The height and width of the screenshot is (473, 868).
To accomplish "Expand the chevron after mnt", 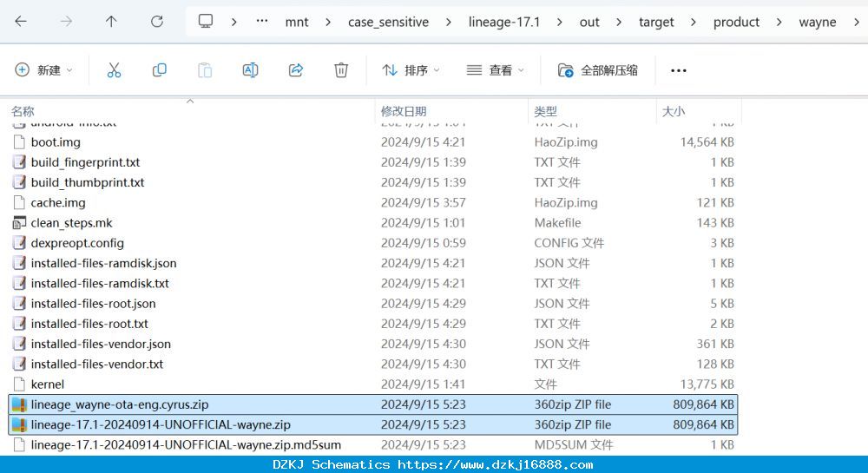I will tap(328, 22).
